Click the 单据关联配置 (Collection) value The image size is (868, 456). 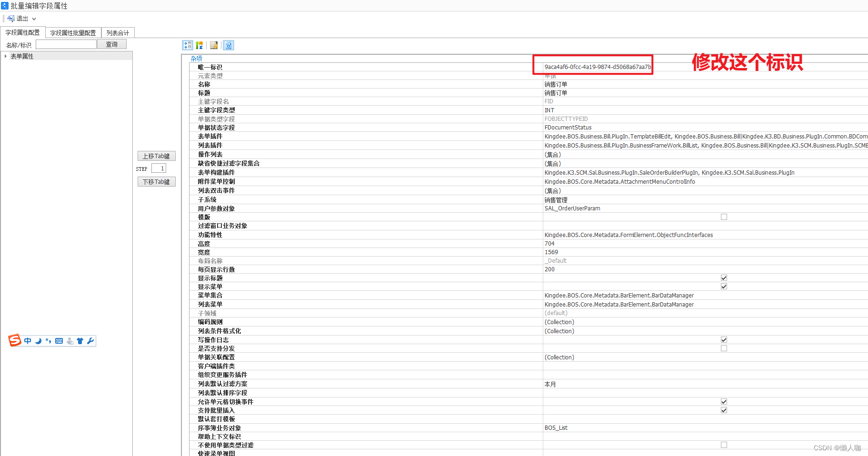[559, 357]
